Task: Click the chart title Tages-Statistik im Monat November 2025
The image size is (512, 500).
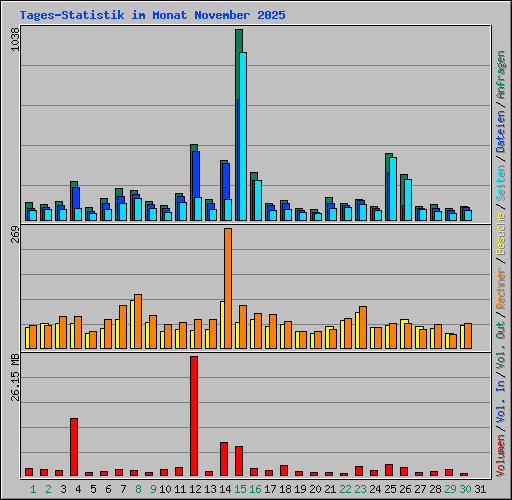Action: point(153,15)
